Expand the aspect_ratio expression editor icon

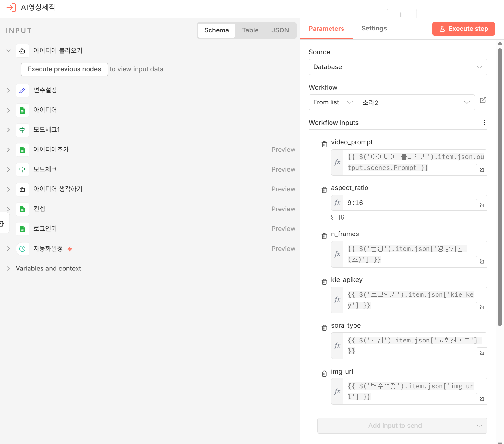point(482,205)
